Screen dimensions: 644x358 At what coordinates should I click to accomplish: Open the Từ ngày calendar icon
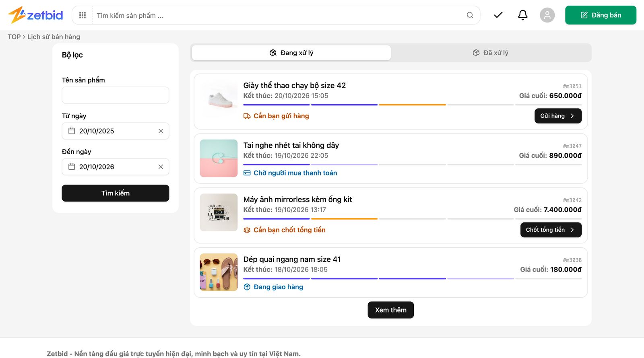72,131
